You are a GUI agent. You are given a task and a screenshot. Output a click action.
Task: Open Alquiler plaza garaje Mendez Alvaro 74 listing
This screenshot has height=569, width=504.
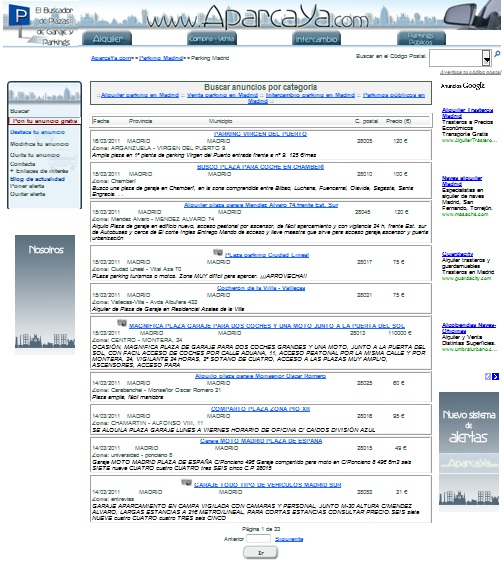click(x=261, y=205)
